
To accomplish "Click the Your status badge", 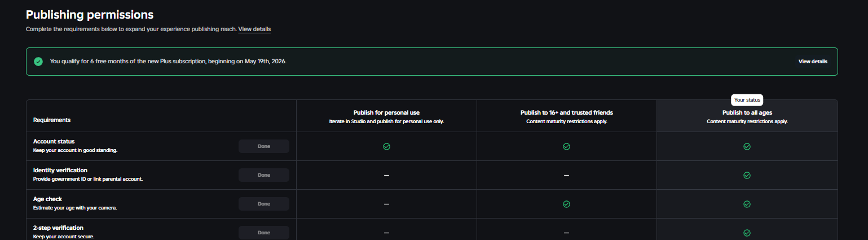I will (x=747, y=100).
